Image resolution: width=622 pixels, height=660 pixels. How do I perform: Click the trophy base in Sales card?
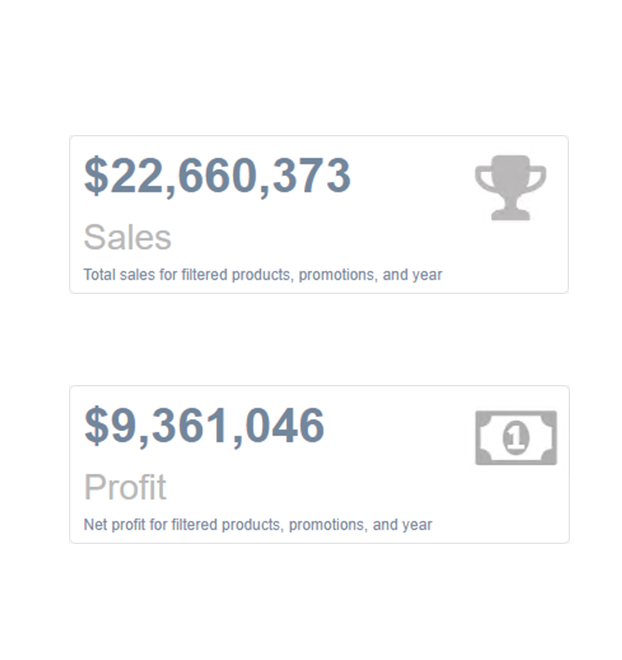pos(510,214)
